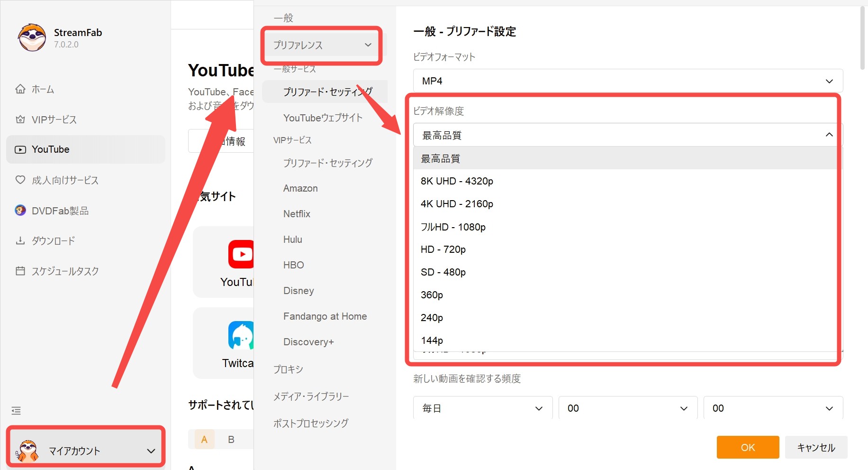Choose フルHD - 1080p resolution
This screenshot has height=470, width=868.
(625, 227)
